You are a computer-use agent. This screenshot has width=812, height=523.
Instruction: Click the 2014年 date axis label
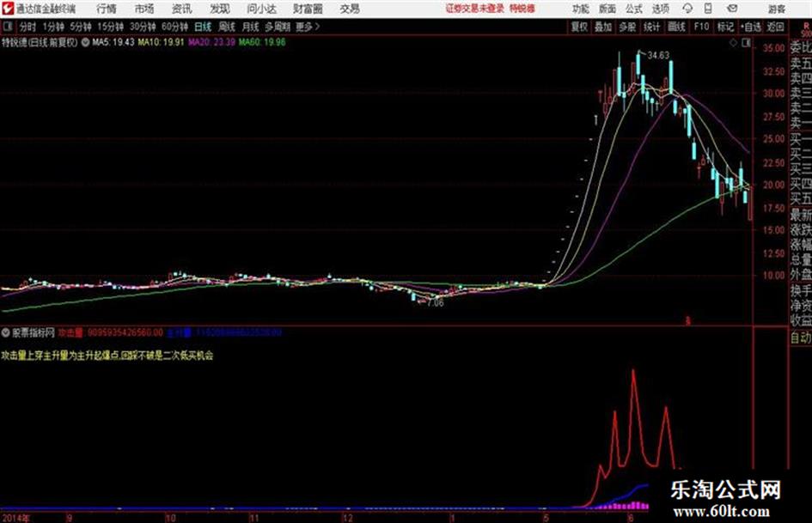pyautogui.click(x=16, y=518)
